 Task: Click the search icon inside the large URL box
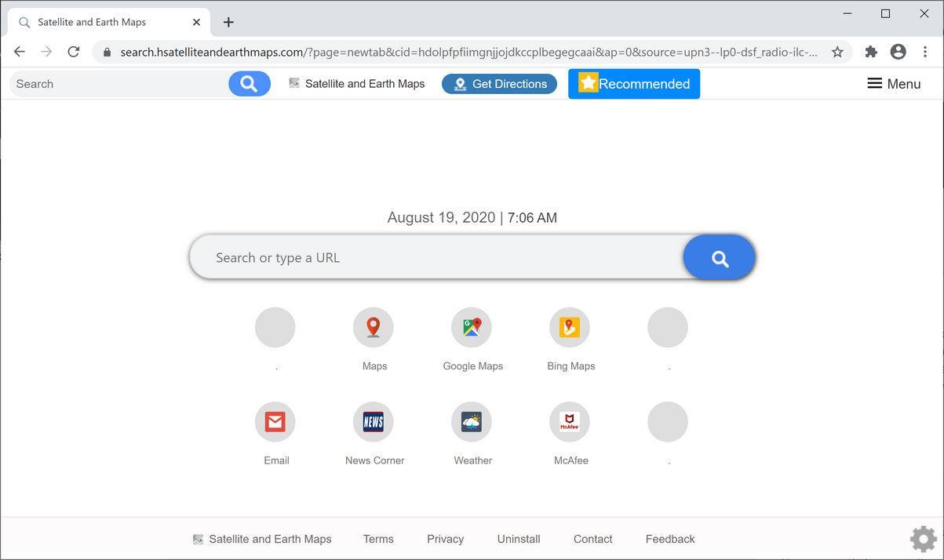(717, 256)
